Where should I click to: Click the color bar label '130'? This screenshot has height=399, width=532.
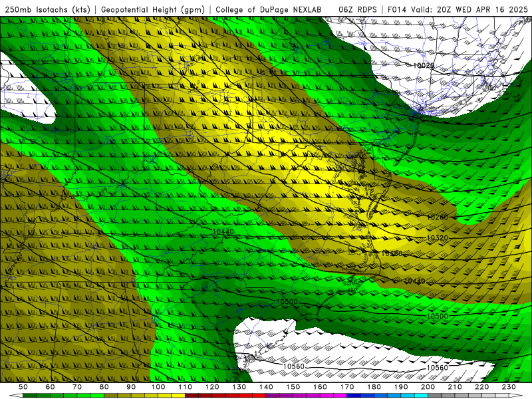[239, 387]
